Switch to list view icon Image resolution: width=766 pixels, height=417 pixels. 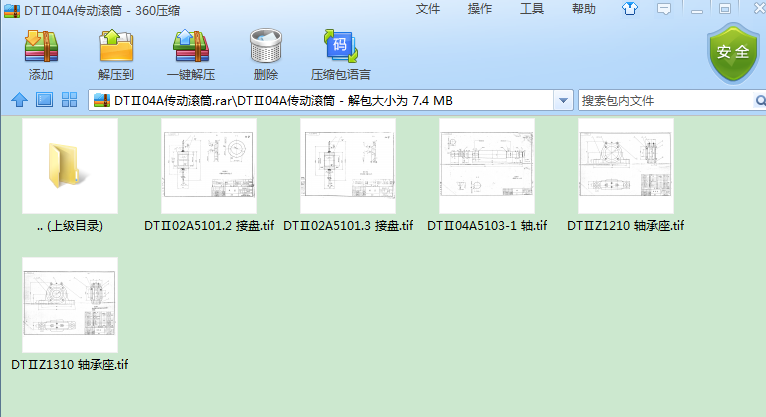(44, 100)
